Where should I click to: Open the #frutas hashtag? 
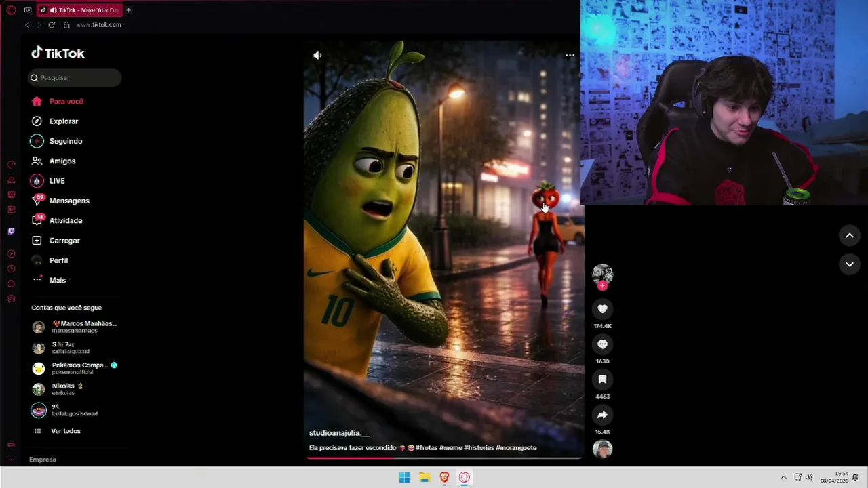point(427,448)
